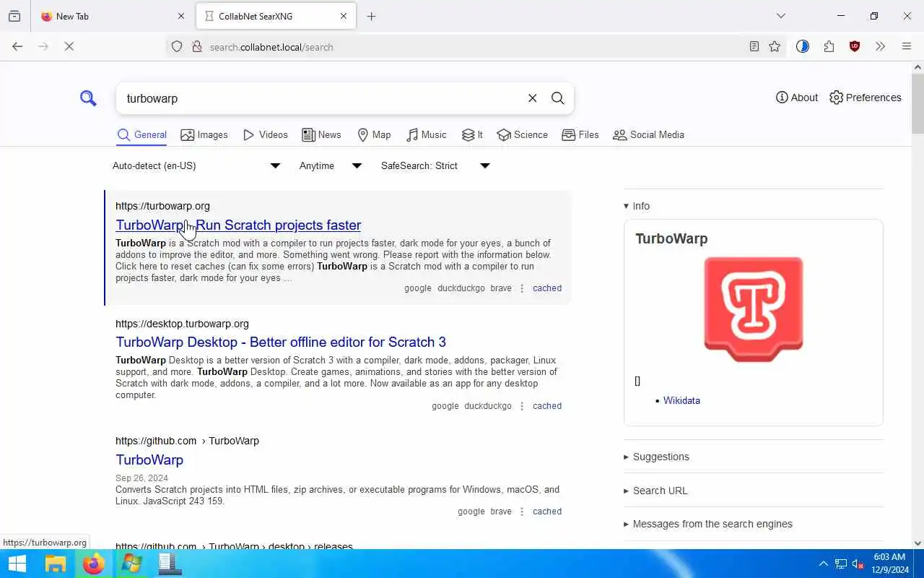This screenshot has height=578, width=924.
Task: Switch to News category
Action: pyautogui.click(x=321, y=135)
